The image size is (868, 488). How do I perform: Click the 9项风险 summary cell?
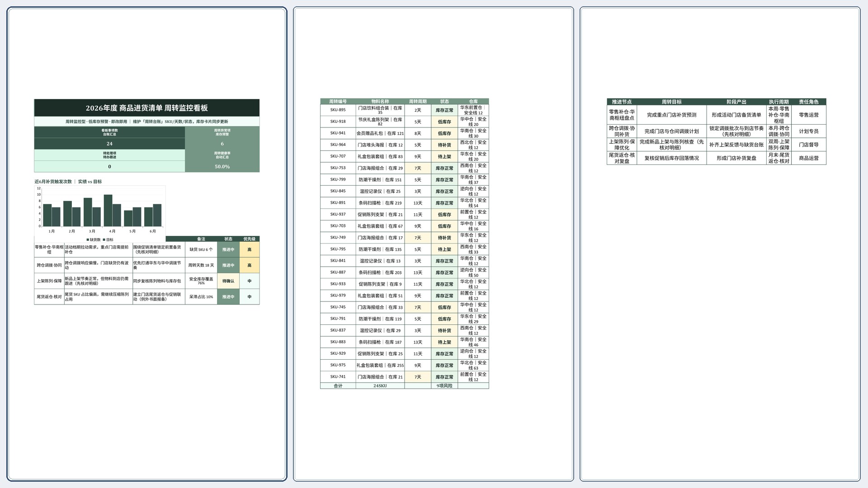click(x=444, y=386)
